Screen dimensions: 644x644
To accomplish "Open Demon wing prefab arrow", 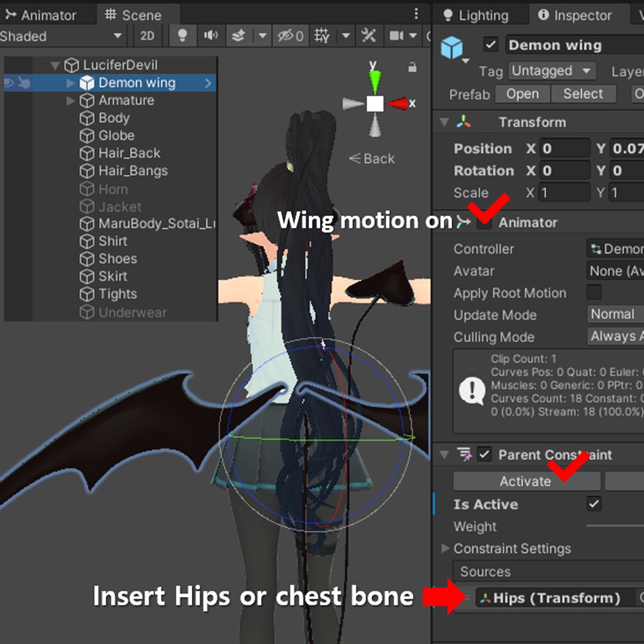I will pos(208,83).
